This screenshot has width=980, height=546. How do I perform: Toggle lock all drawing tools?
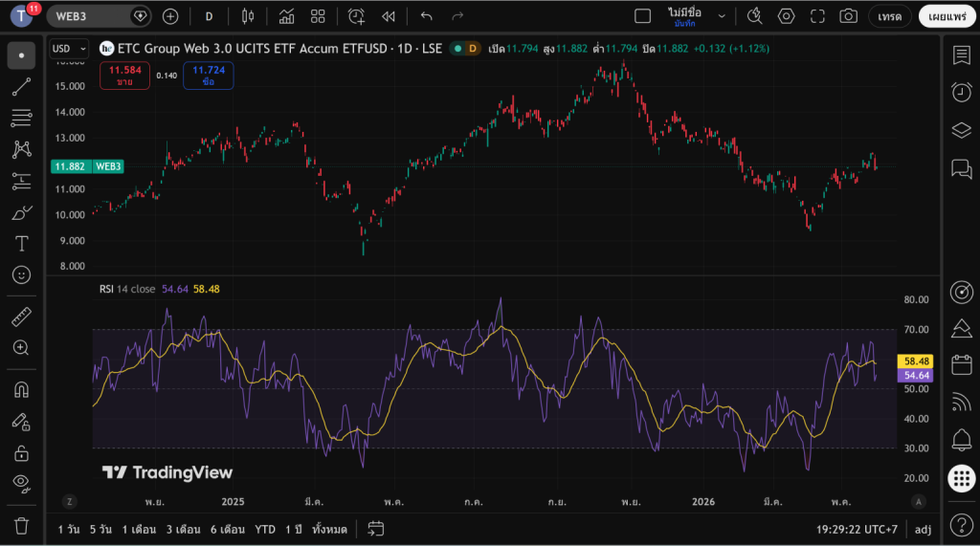click(x=21, y=453)
